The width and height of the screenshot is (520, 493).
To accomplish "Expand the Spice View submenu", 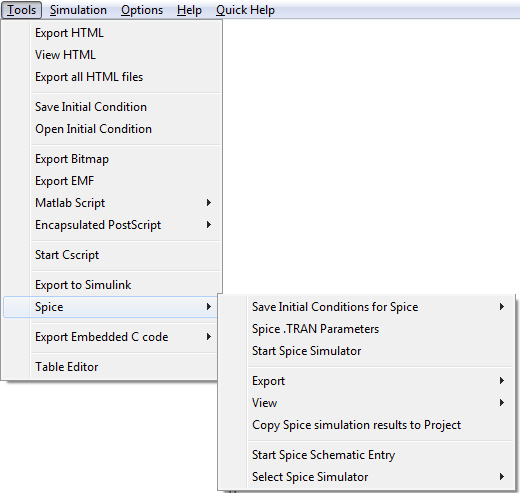I will tap(366, 403).
